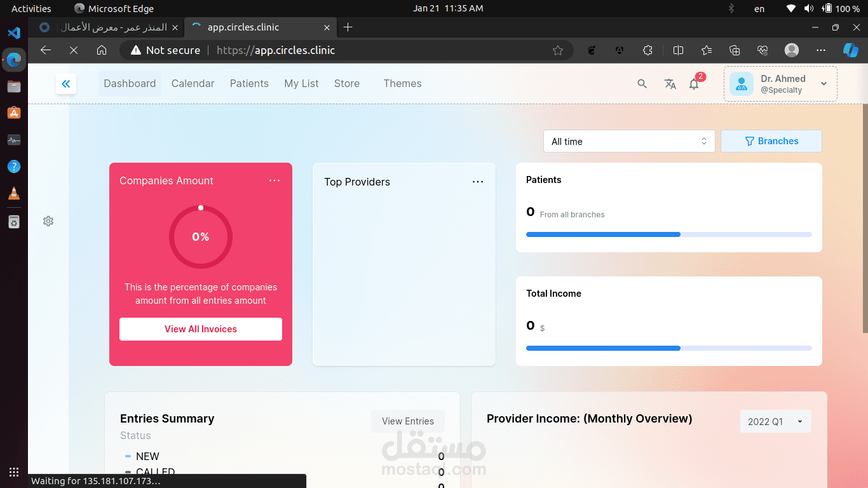Screen dimensions: 868x488
Task: Click the Patients progress bar
Action: (669, 234)
